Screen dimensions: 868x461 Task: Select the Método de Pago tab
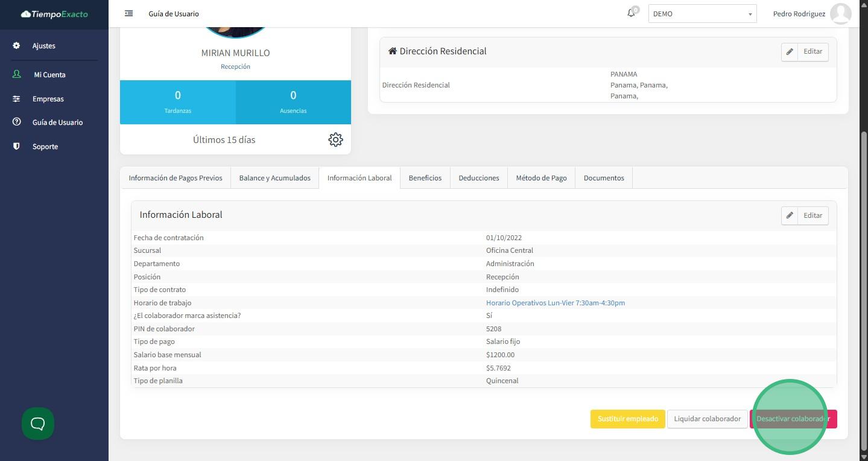[x=541, y=178]
